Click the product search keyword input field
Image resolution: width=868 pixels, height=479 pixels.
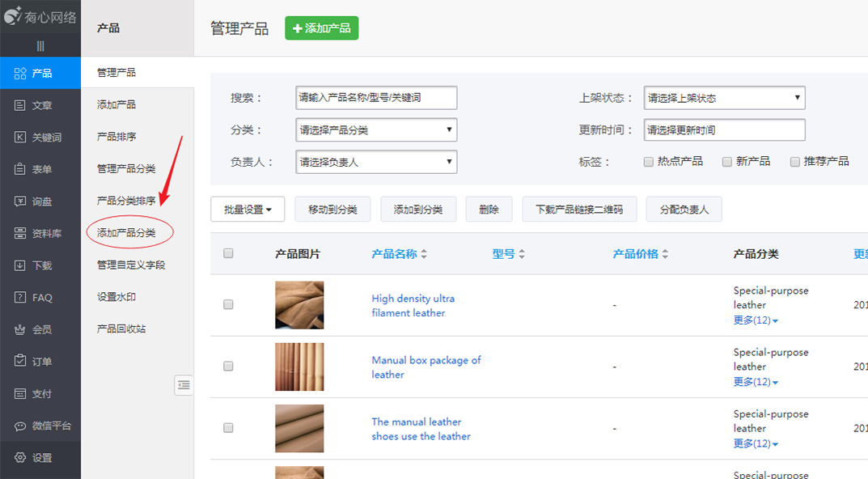pos(376,98)
